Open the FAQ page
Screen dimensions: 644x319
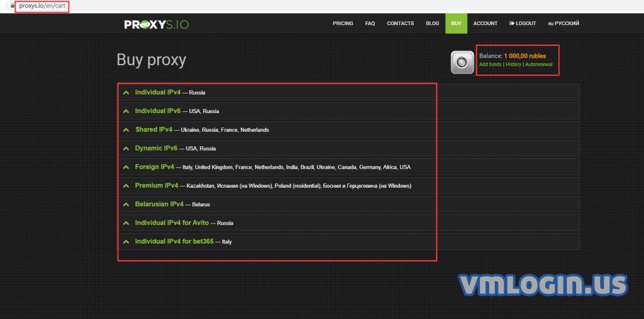point(370,23)
